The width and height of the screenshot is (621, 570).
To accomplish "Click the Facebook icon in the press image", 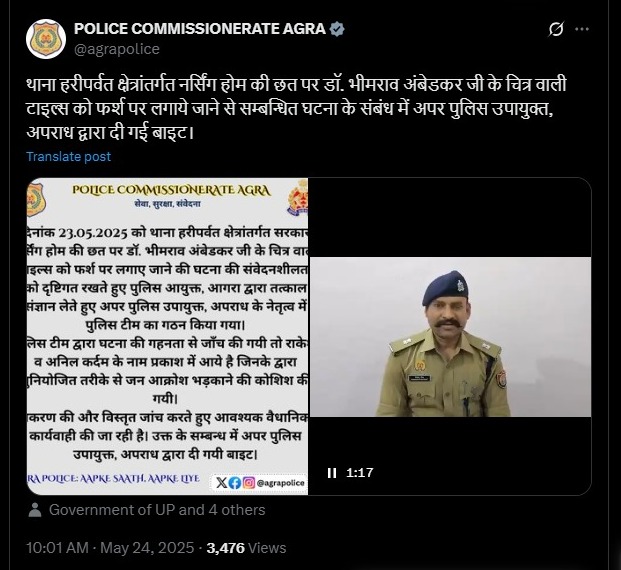I will pos(235,483).
